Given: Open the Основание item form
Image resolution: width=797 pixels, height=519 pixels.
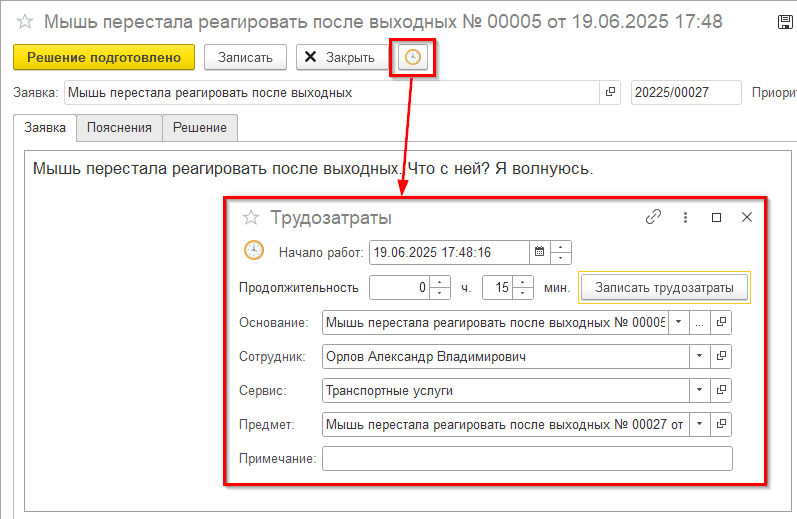Looking at the screenshot, I should (x=721, y=322).
